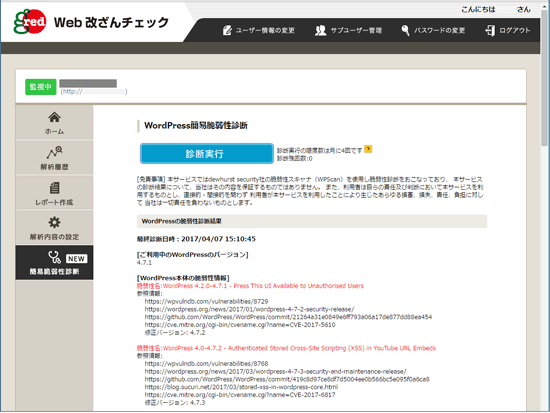Click the yellow help question mark icon
This screenshot has height=413, width=550.
point(368,149)
